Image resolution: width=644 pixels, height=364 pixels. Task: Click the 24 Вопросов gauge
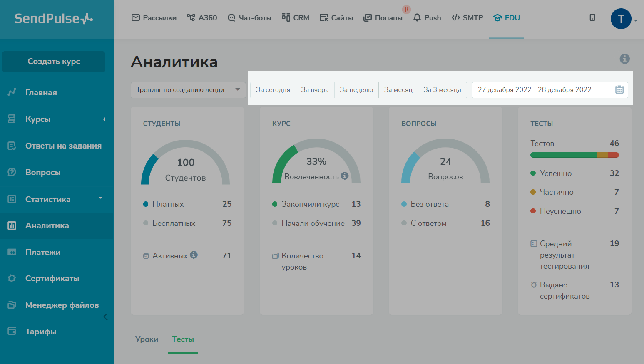445,161
